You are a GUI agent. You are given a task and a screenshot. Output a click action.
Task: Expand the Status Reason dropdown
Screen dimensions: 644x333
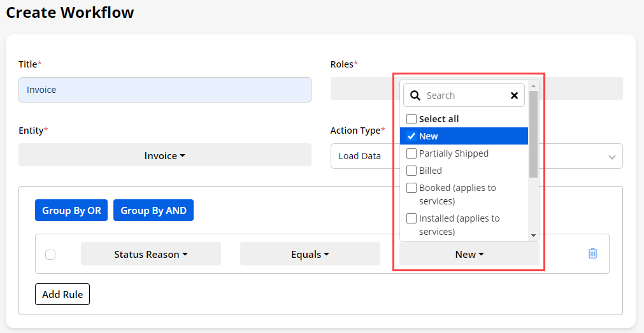tap(150, 254)
